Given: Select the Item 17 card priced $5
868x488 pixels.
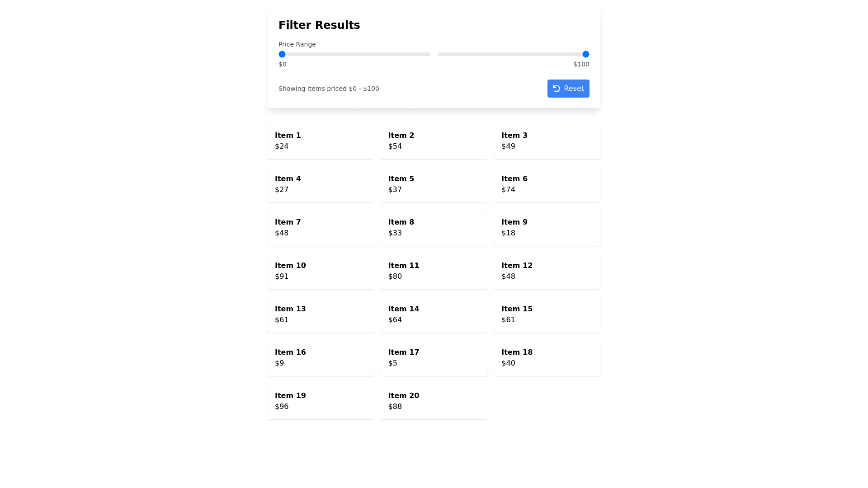Looking at the screenshot, I should click(434, 358).
